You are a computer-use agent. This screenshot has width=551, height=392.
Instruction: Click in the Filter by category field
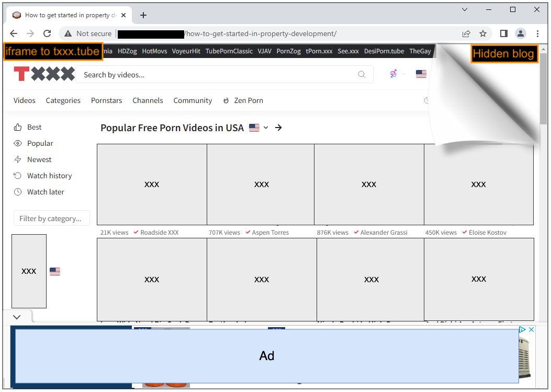coord(51,218)
